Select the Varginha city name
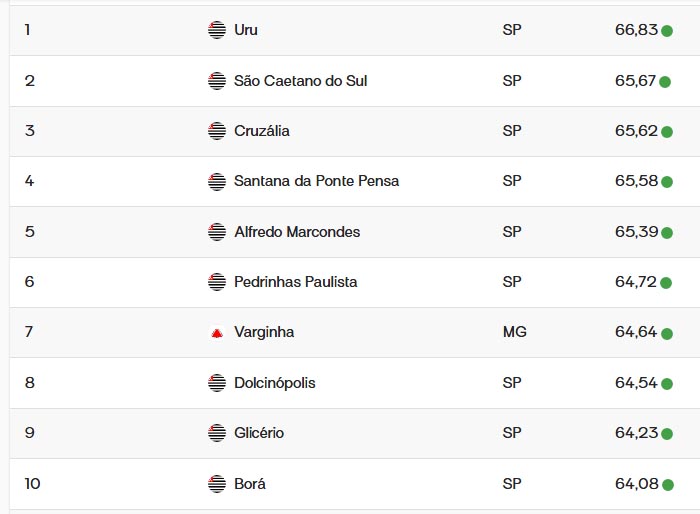The height and width of the screenshot is (514, 700). (264, 332)
